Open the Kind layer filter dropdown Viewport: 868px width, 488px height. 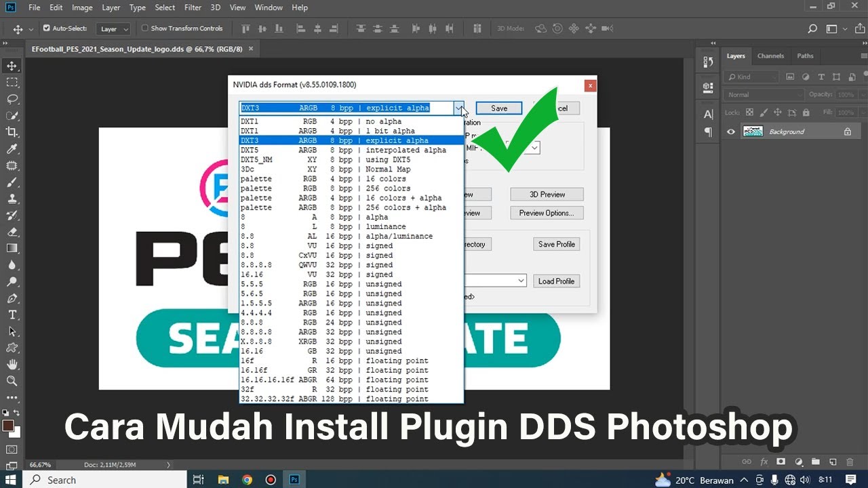point(751,77)
